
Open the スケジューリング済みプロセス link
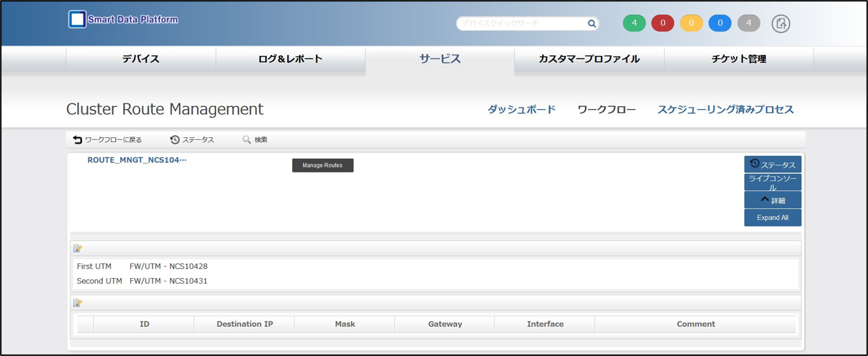pos(726,110)
